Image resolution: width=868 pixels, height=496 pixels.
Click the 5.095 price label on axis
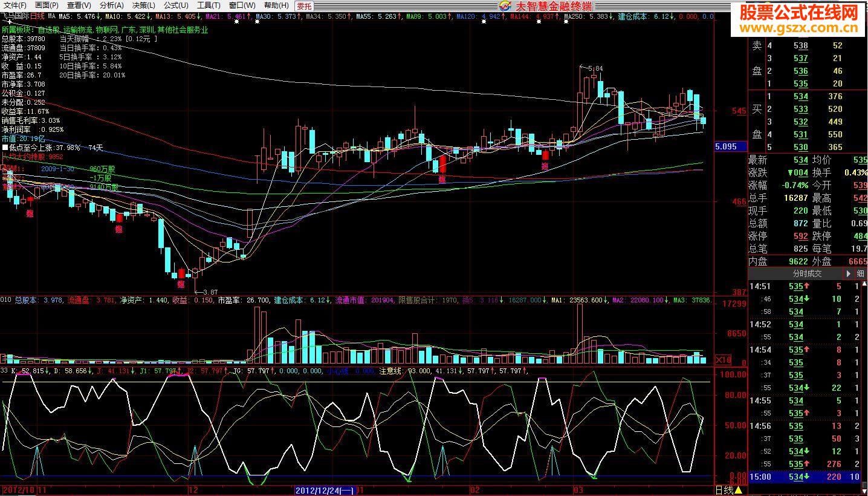725,146
